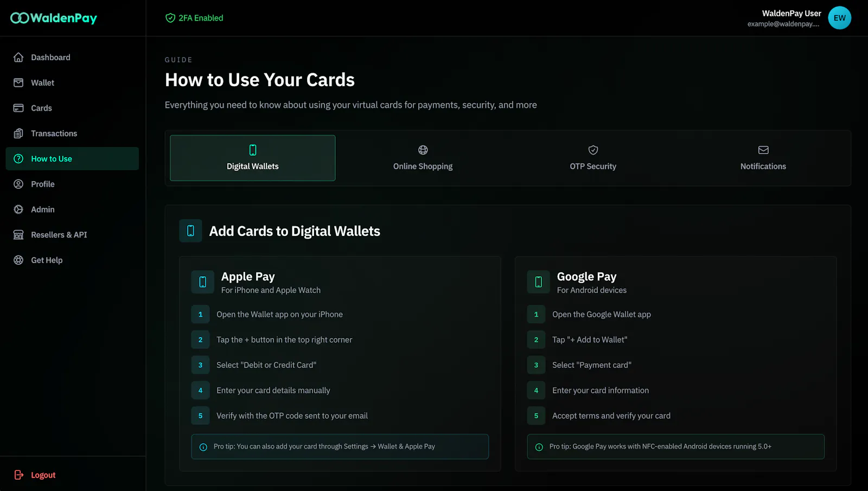Image resolution: width=868 pixels, height=491 pixels.
Task: Click the Dashboard home icon
Action: (18, 58)
